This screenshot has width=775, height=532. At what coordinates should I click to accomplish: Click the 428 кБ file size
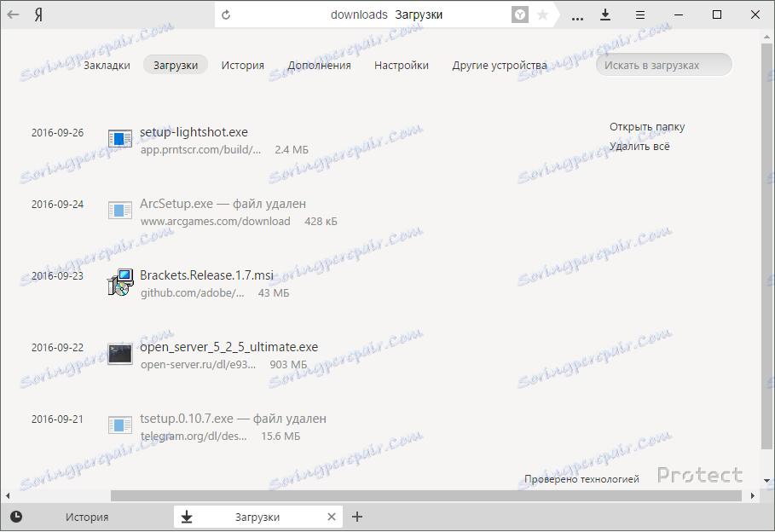[321, 222]
